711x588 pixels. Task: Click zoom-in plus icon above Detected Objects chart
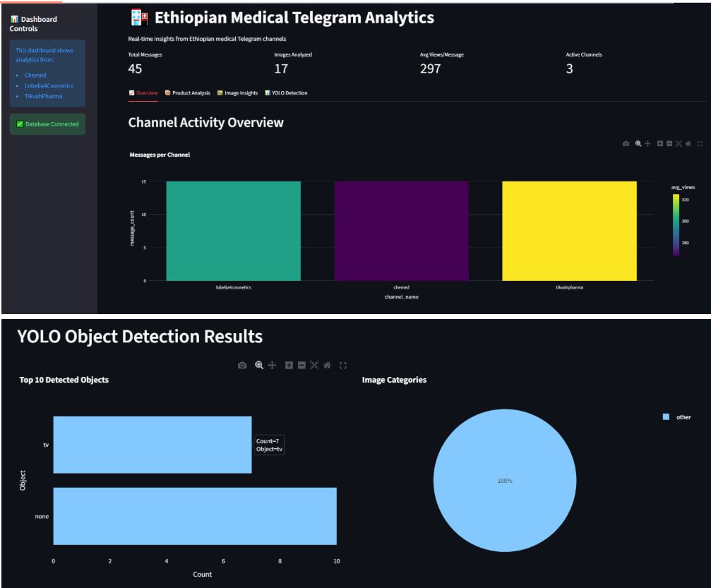289,365
